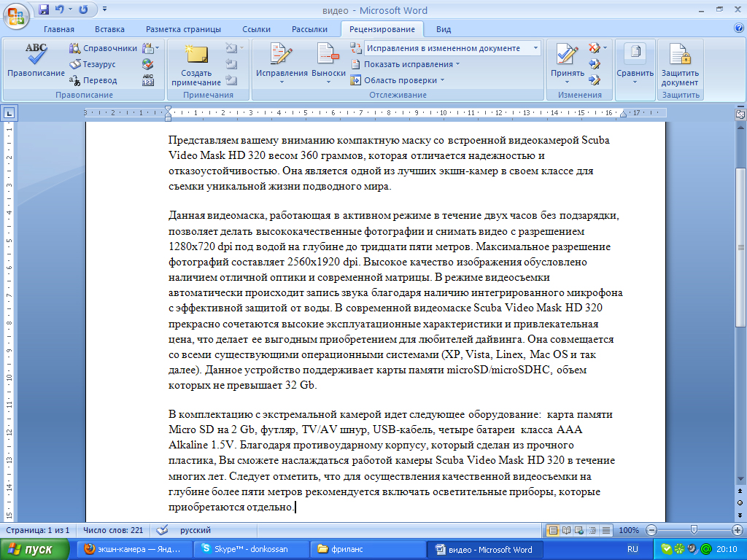
Task: Click the zoom slider handle
Action: tap(694, 529)
